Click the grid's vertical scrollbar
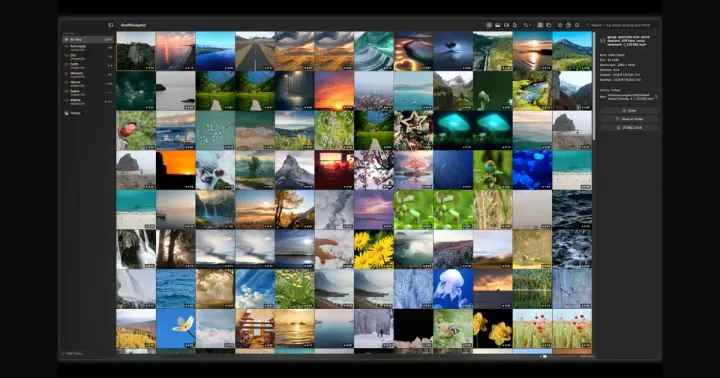Viewport: 720px width, 378px height. point(594,87)
